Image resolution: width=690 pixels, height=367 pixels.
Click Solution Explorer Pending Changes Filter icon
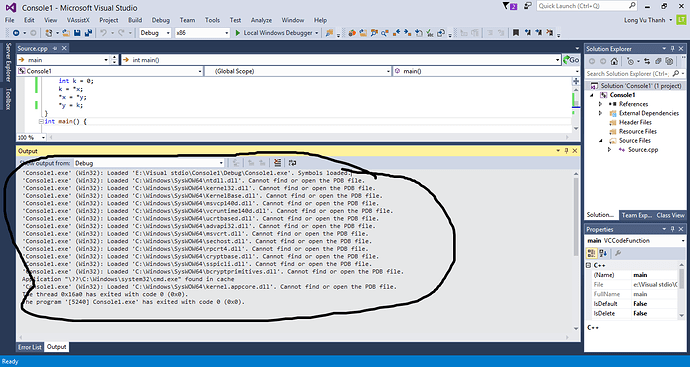click(x=631, y=62)
